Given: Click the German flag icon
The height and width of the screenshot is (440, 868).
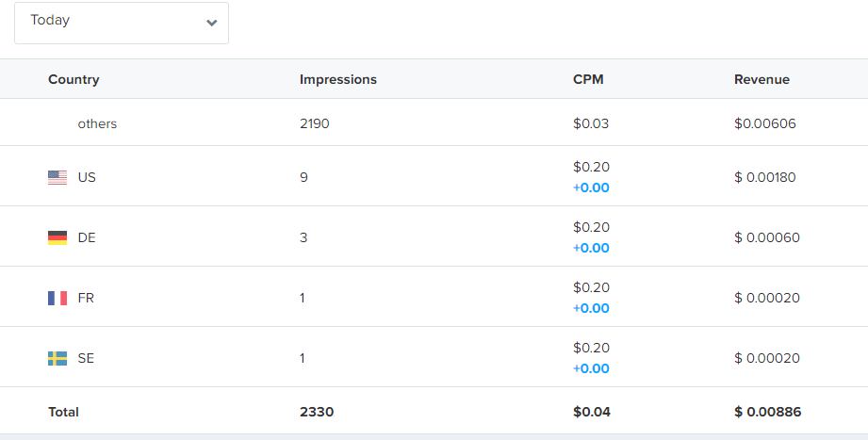Looking at the screenshot, I should (x=57, y=237).
